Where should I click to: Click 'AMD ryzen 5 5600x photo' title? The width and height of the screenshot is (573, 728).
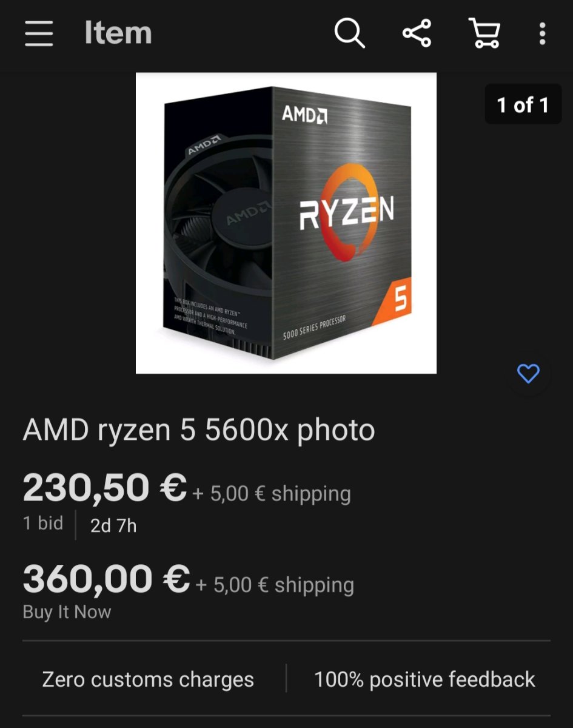click(199, 430)
